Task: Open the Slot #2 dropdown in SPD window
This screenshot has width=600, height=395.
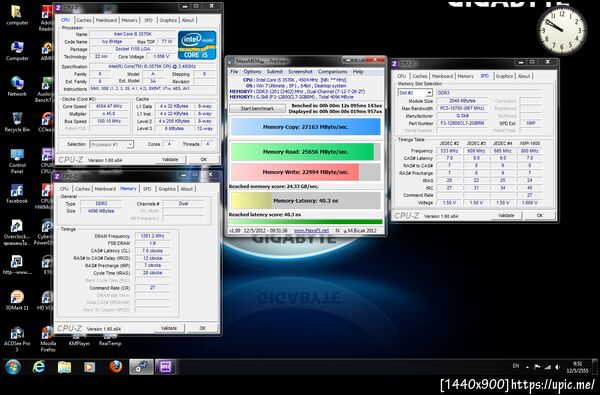Action: click(415, 93)
